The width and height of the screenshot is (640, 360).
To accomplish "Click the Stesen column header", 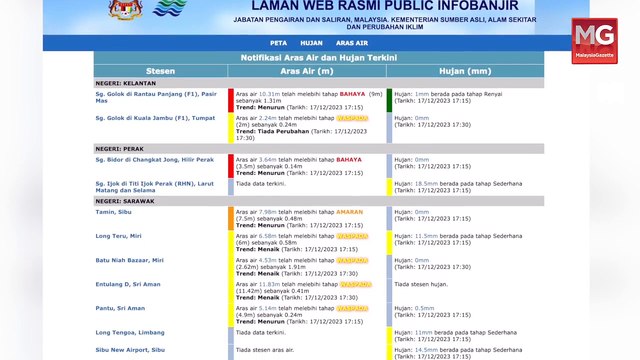I will pos(160,71).
